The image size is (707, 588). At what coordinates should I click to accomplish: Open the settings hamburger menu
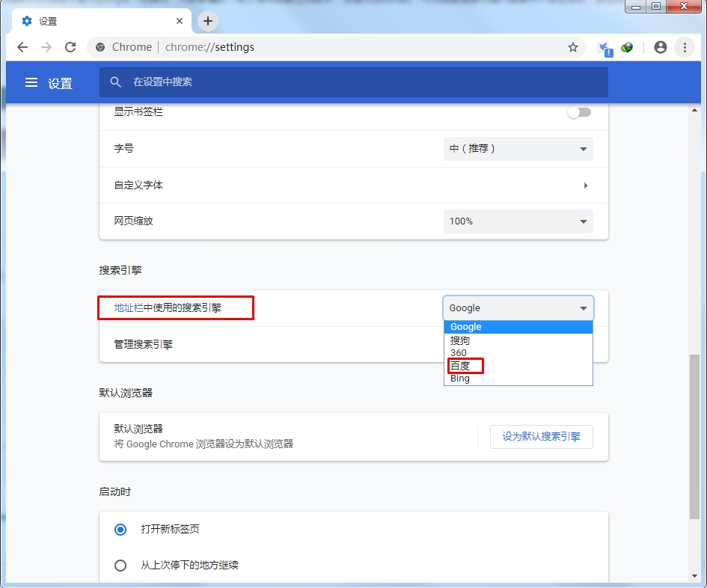(31, 82)
